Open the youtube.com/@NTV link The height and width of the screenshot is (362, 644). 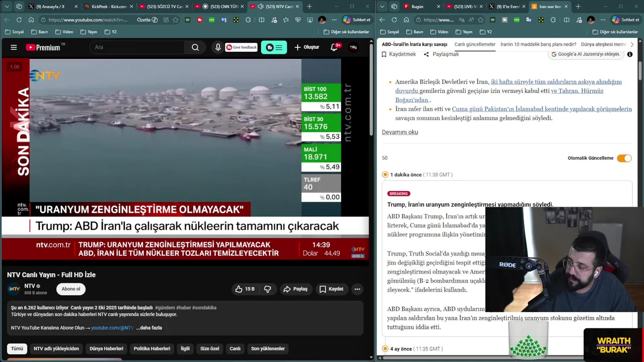point(112,328)
